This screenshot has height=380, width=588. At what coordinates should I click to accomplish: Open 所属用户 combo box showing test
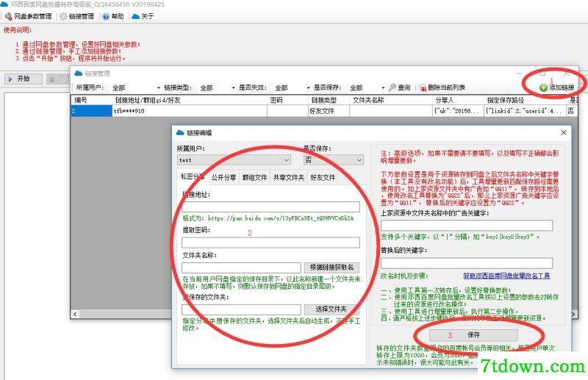[x=234, y=160]
